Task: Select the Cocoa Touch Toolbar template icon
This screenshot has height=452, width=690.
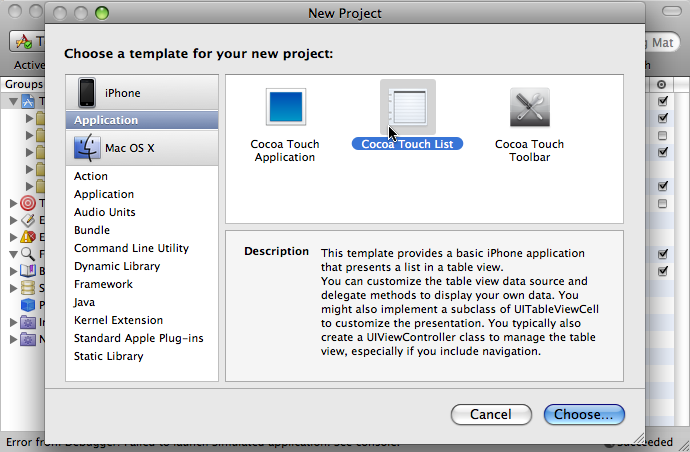Action: pos(530,107)
